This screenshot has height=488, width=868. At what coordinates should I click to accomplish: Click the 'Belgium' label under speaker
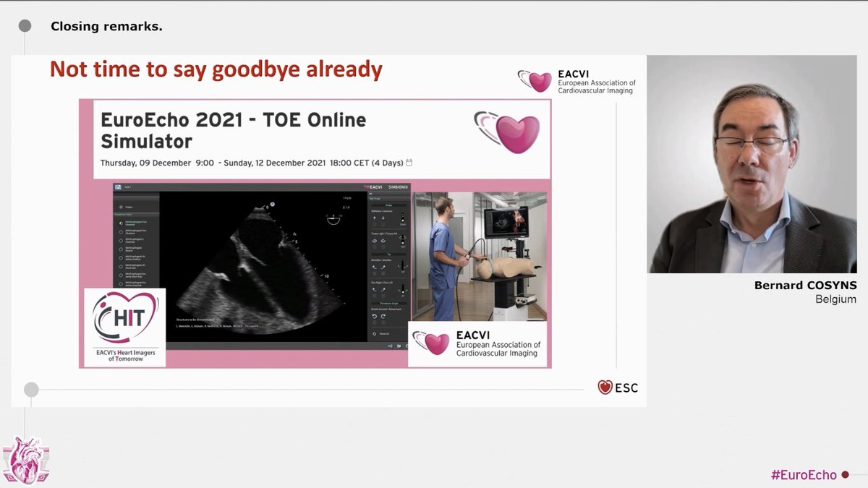pyautogui.click(x=835, y=299)
